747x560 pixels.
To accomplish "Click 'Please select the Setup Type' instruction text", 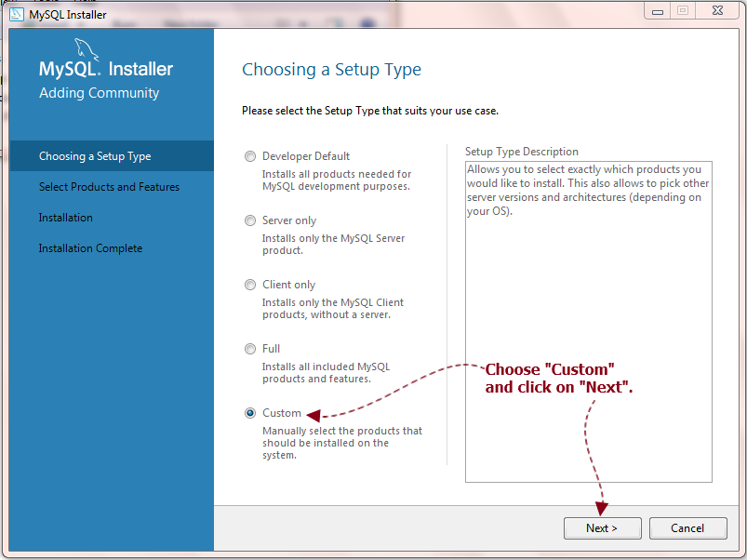I will 370,111.
